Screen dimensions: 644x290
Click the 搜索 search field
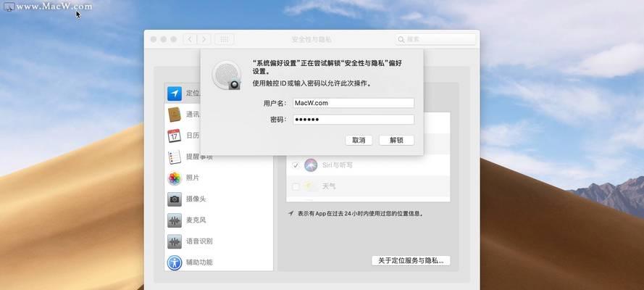[x=436, y=39]
